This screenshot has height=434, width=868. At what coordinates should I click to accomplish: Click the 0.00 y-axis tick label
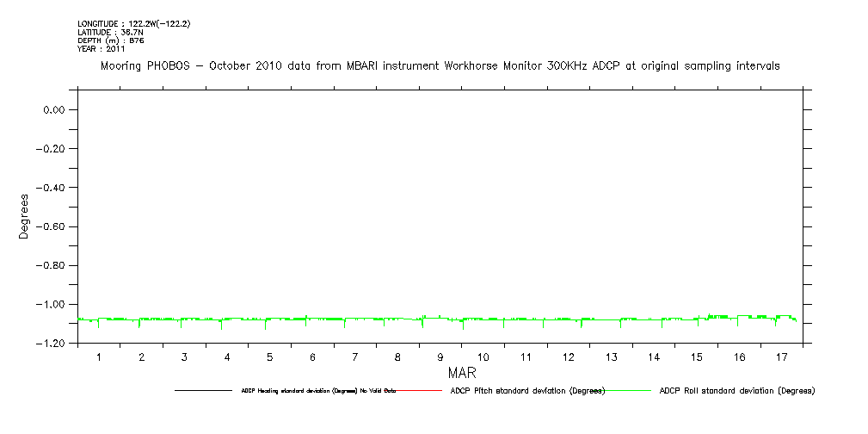[54, 110]
